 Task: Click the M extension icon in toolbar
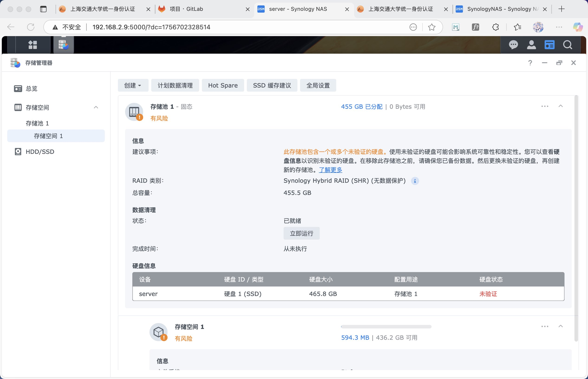tap(455, 27)
